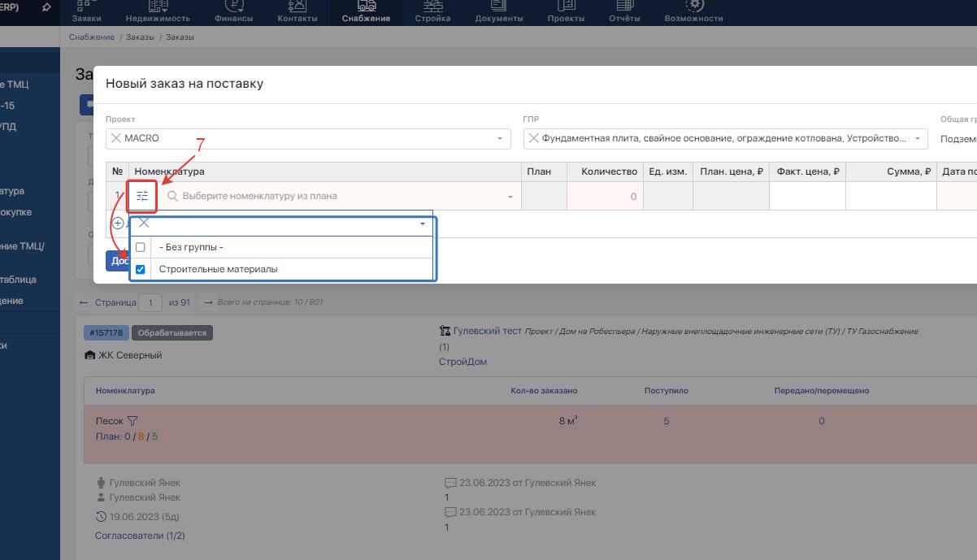The image size is (977, 560).
Task: Click the first 23.06.2023 comment bubble icon
Action: point(450,483)
